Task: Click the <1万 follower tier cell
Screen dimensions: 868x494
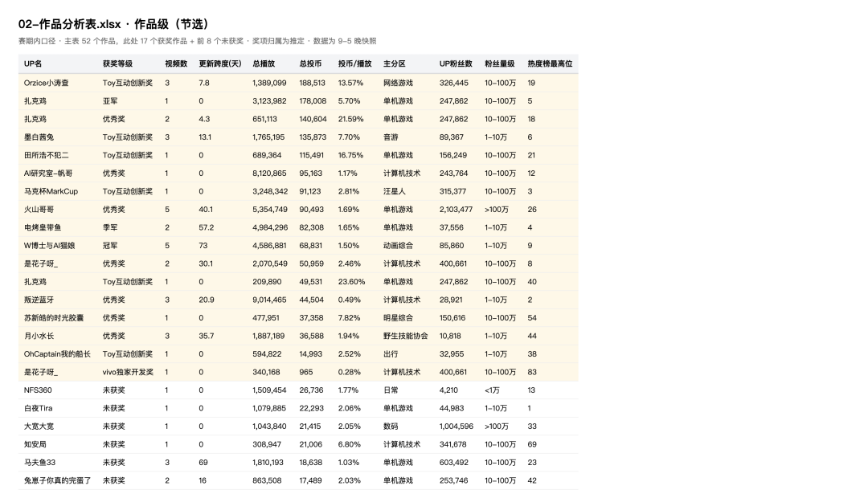Action: coord(492,390)
